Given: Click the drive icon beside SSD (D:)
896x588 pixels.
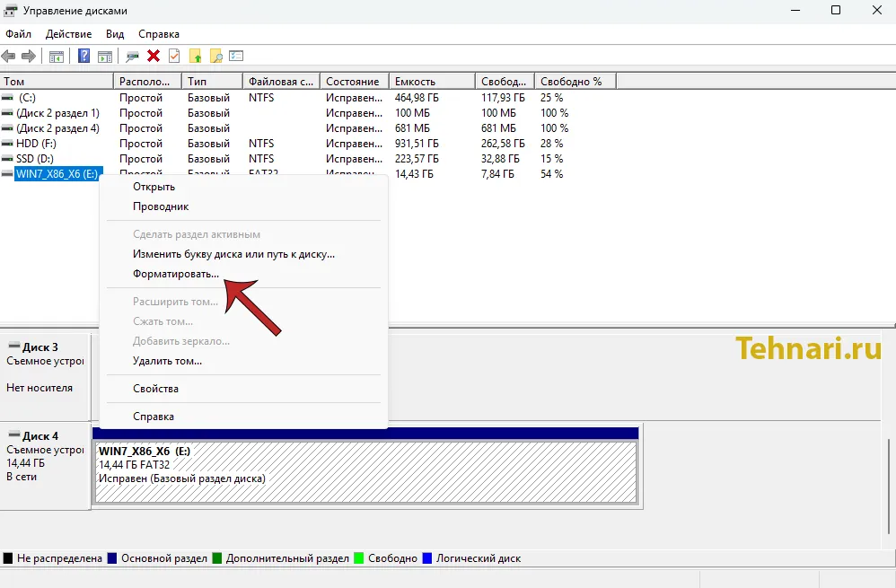Looking at the screenshot, I should [x=7, y=159].
